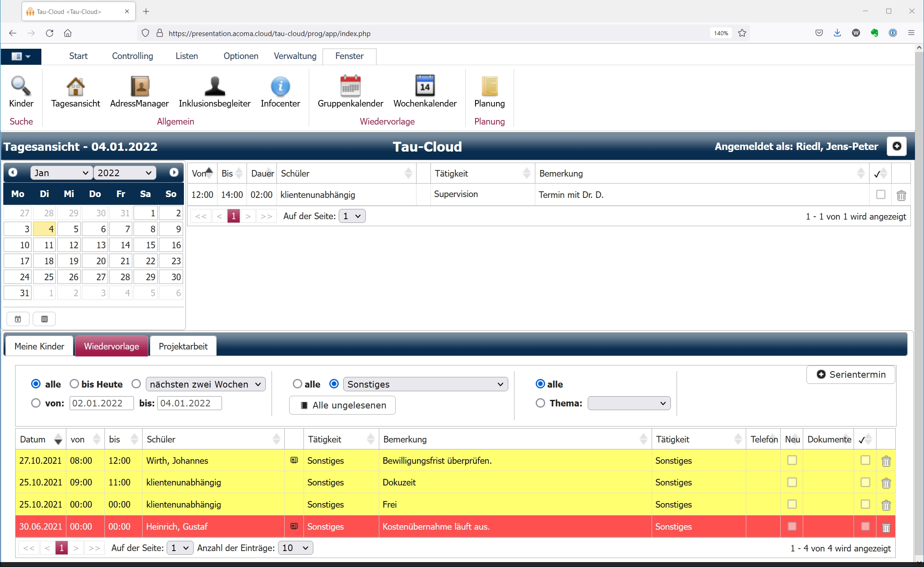Open the Inklusionsbegleiter person icon
The width and height of the screenshot is (924, 567).
pos(215,86)
